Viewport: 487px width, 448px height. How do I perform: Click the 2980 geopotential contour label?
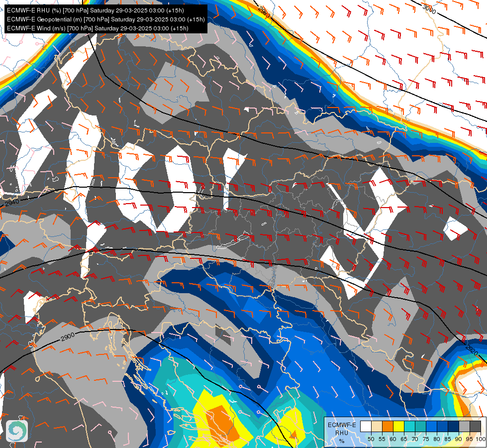(x=264, y=12)
